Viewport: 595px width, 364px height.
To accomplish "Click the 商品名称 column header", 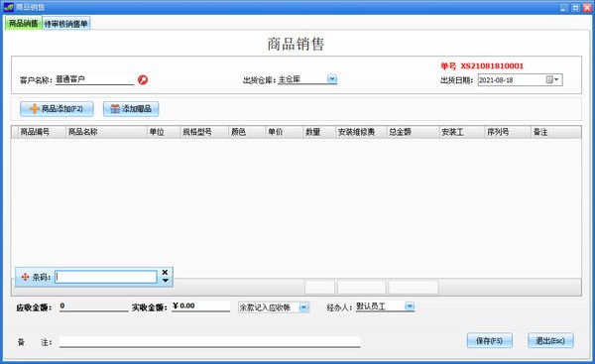I will [106, 132].
